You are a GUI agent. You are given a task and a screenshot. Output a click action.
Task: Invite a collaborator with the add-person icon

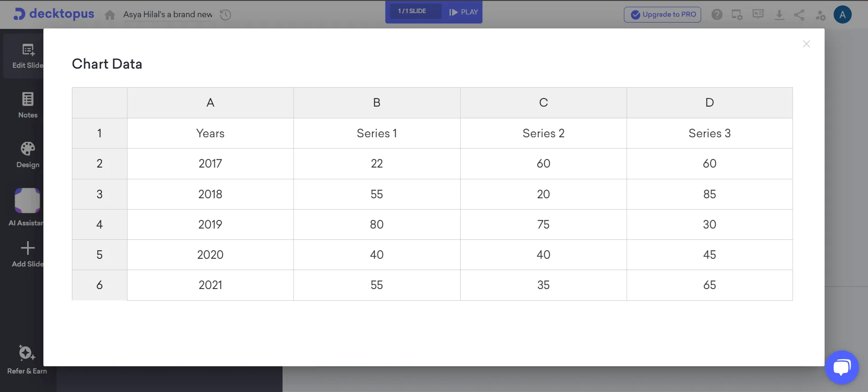(x=820, y=15)
